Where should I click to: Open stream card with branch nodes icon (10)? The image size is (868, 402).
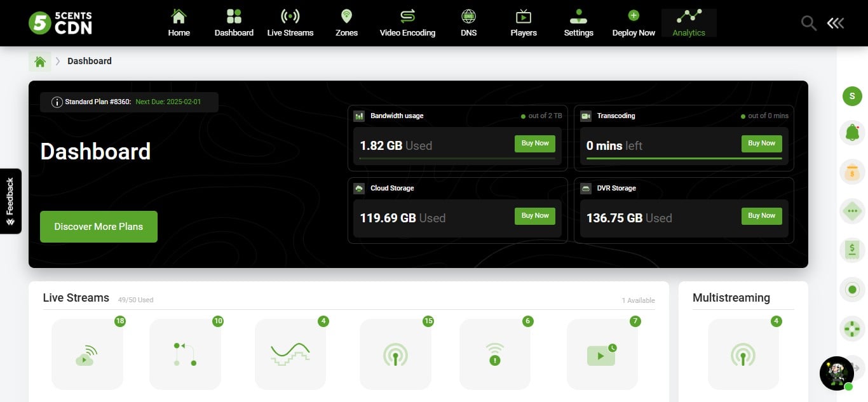click(x=185, y=354)
